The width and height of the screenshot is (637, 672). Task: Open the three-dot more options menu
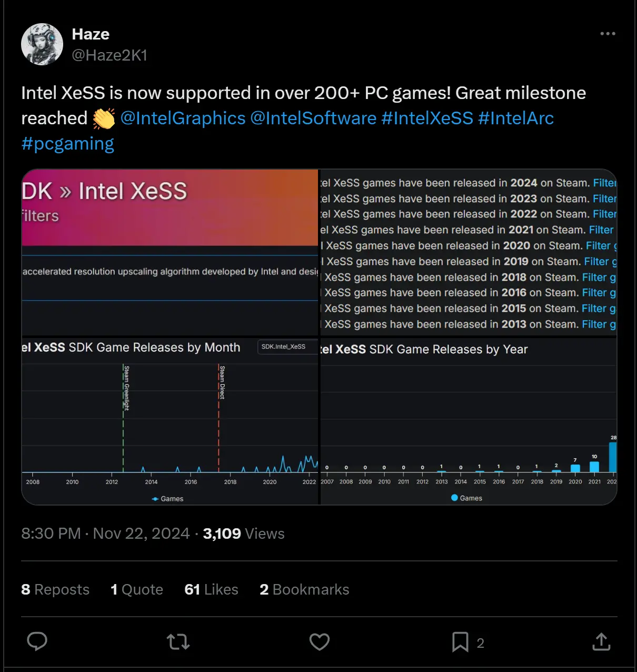608,34
